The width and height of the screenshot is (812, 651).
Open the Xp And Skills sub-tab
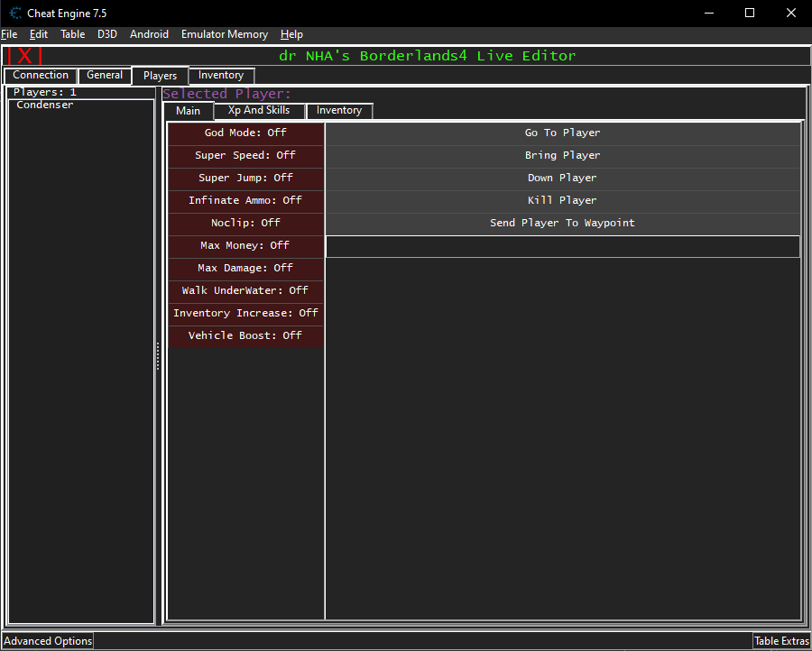259,111
